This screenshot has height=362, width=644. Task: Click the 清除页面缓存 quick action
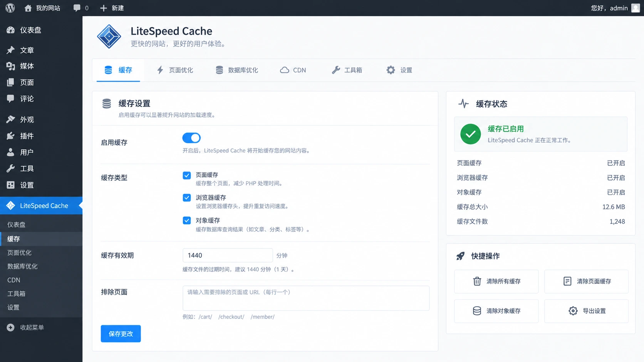coord(587,281)
